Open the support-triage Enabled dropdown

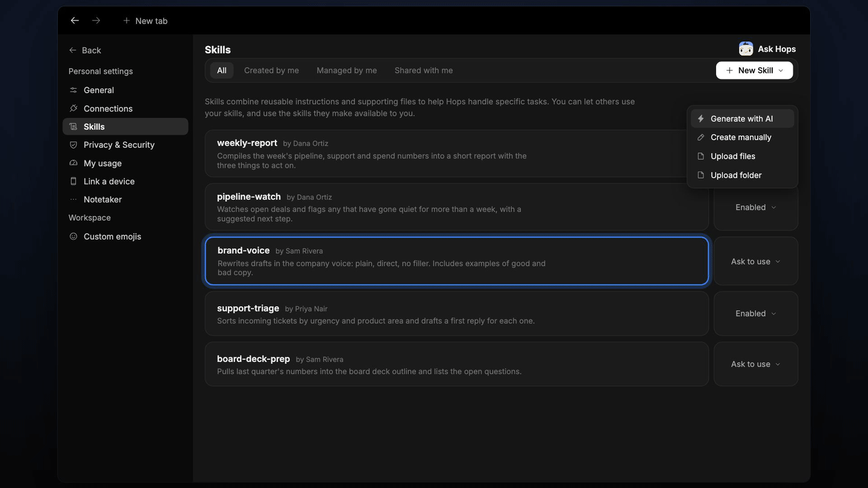[x=756, y=313]
